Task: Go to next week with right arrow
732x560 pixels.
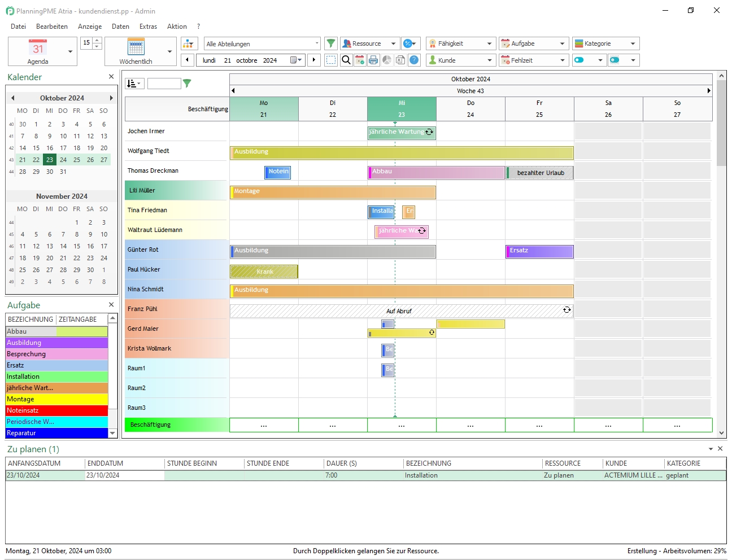Action: [314, 60]
